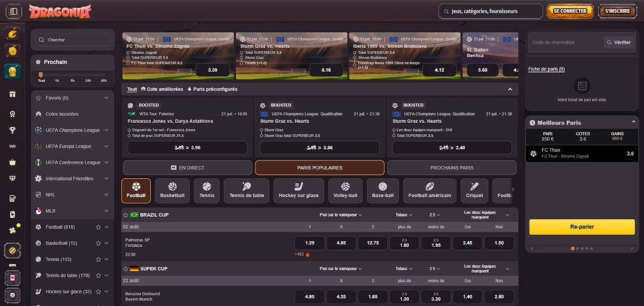Star Basketball (12) in the sidebar list
644x306 pixels.
pyautogui.click(x=98, y=243)
